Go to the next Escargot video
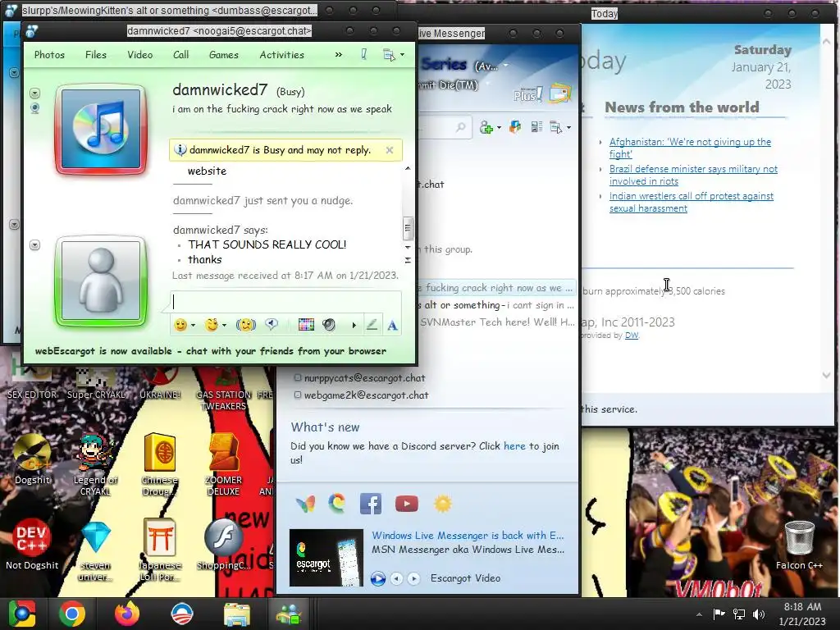840x630 pixels. click(413, 578)
